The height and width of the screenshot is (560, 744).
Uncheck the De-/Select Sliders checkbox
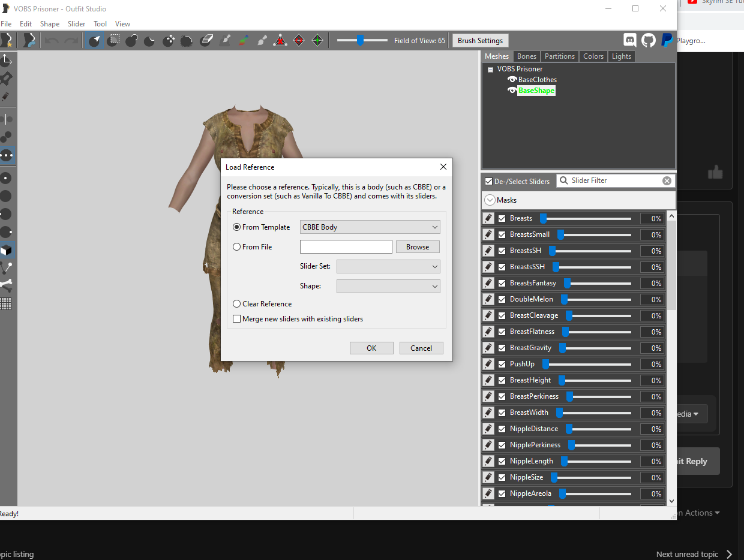(488, 181)
